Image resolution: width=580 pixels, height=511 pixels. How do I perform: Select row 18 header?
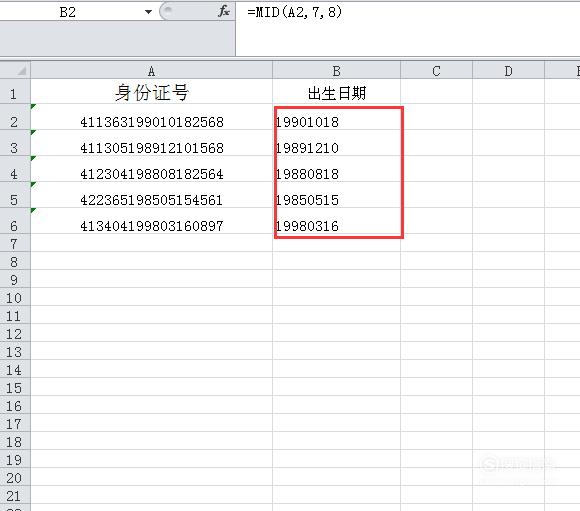pyautogui.click(x=15, y=441)
